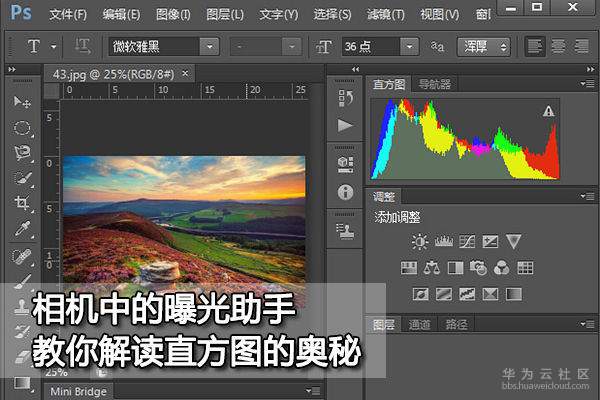Select the Crop tool
This screenshot has width=600, height=400.
pyautogui.click(x=22, y=203)
